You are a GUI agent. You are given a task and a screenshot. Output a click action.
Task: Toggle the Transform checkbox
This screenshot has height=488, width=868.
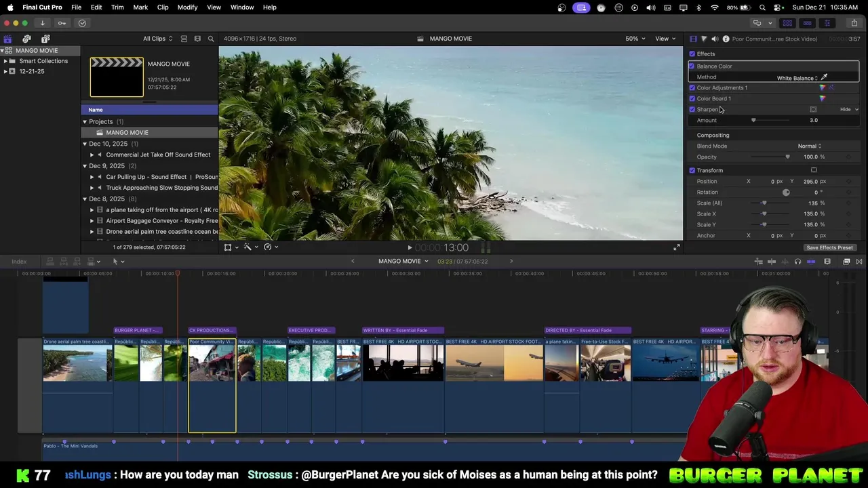click(x=692, y=170)
